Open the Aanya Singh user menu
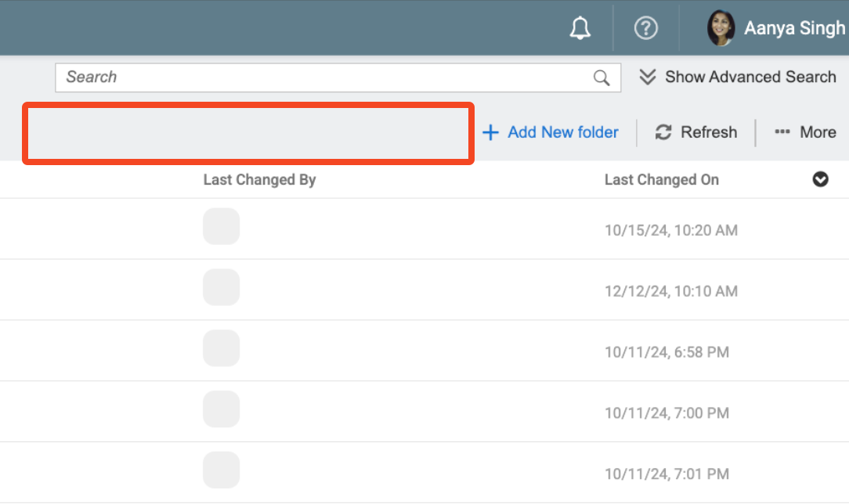This screenshot has width=849, height=504. 793,28
